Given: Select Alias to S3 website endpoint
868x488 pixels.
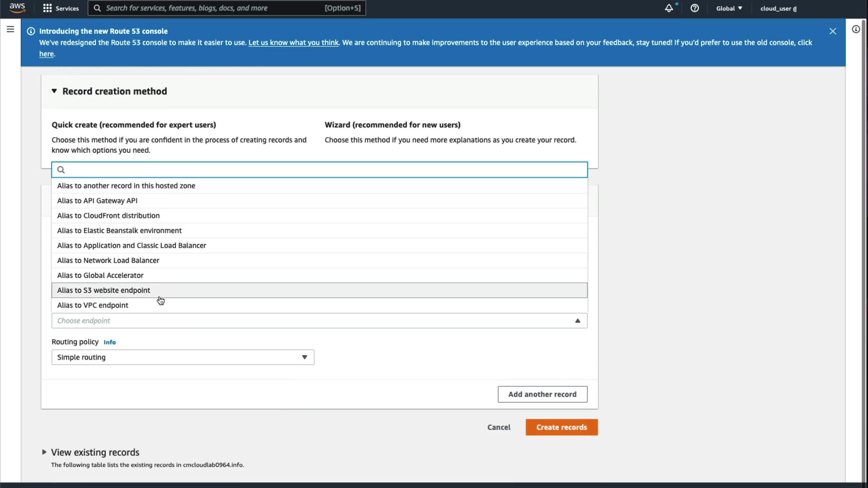Looking at the screenshot, I should click(x=104, y=291).
